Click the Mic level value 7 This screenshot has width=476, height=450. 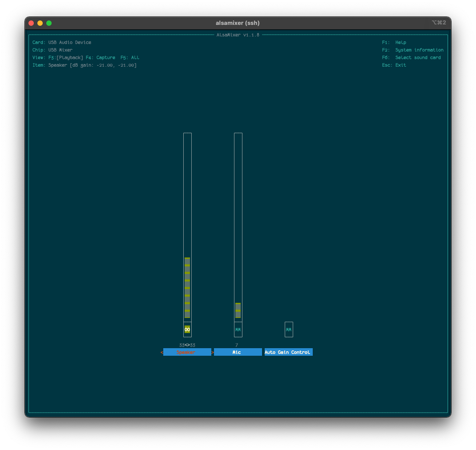[237, 345]
